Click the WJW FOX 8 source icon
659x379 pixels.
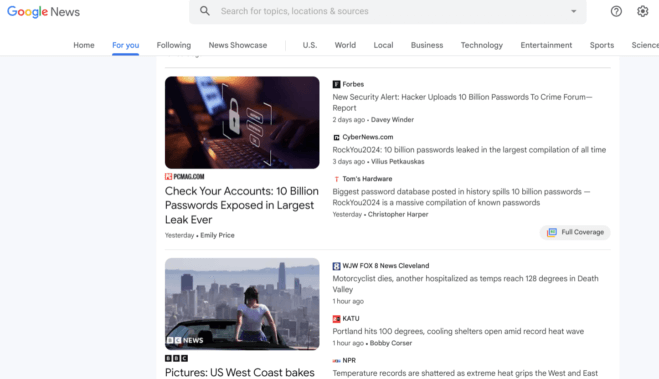coord(336,266)
